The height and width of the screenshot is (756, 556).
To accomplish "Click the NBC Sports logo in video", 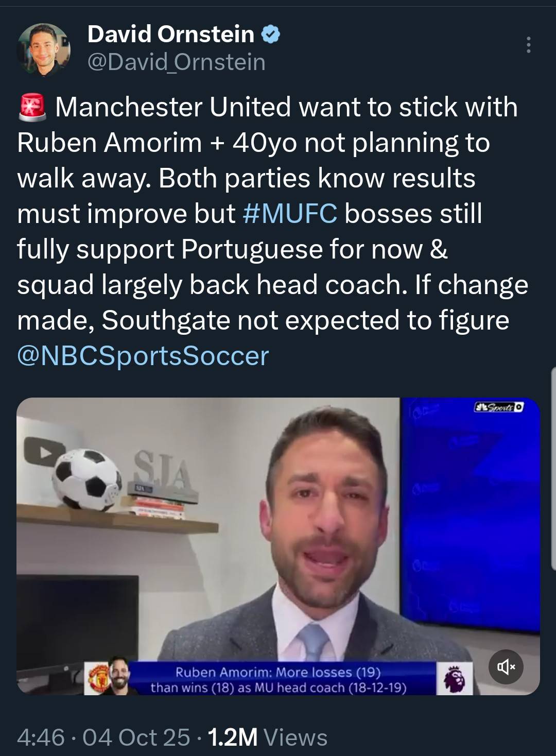I will click(x=498, y=407).
